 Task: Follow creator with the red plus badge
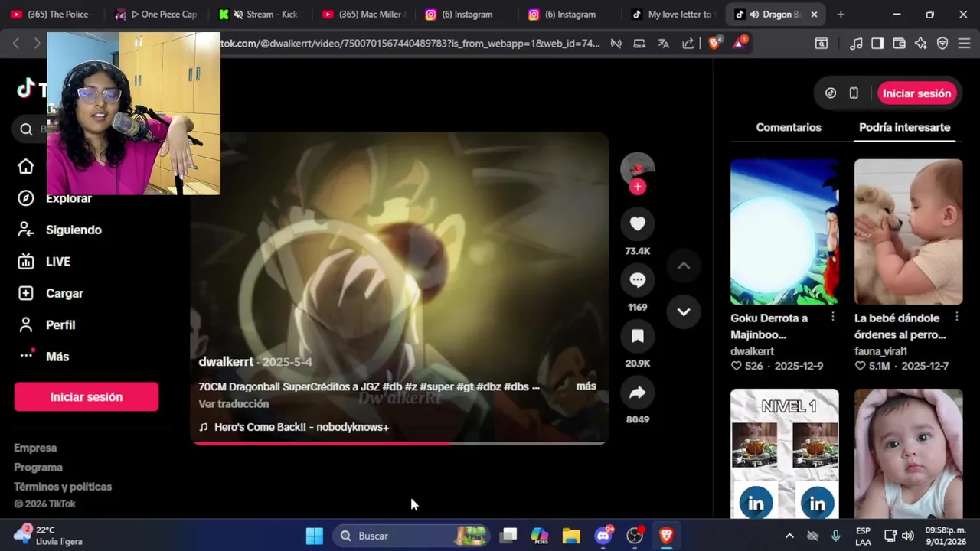[x=638, y=187]
